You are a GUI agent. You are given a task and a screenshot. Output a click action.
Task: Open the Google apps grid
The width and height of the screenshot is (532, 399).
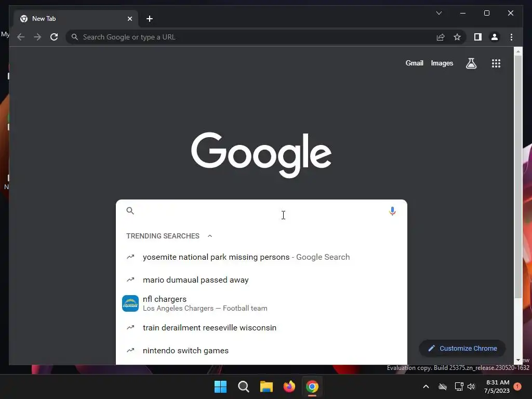pos(496,63)
